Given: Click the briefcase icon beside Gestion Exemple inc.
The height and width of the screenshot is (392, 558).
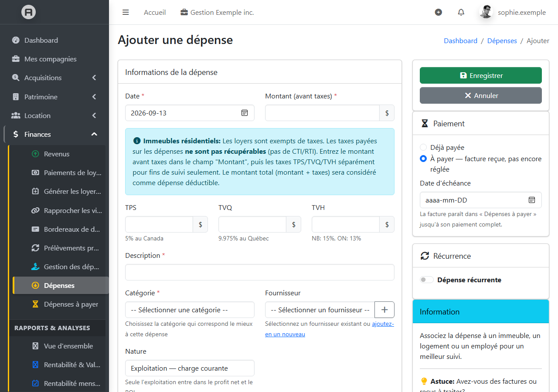Looking at the screenshot, I should tap(184, 12).
